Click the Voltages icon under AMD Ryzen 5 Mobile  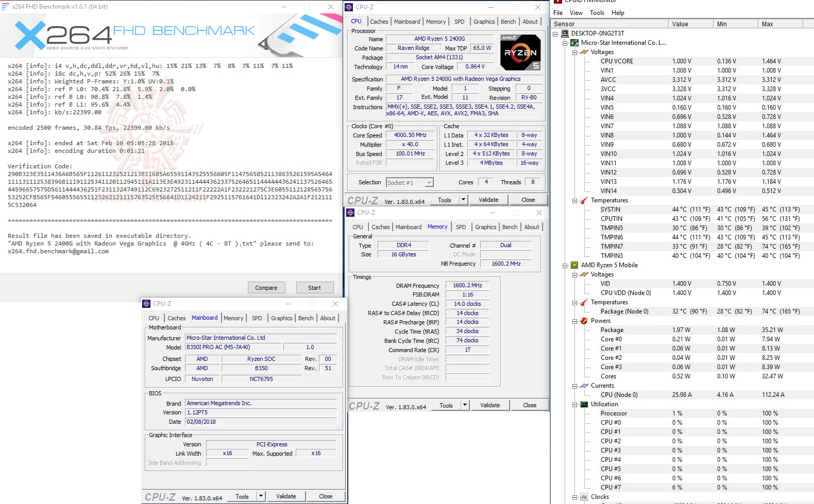coord(584,274)
